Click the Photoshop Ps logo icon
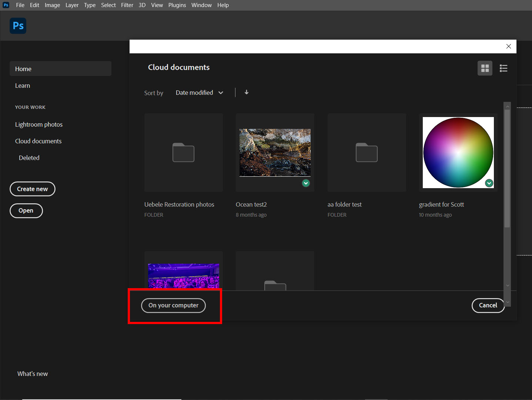Viewport: 532px width, 400px height. (x=18, y=26)
